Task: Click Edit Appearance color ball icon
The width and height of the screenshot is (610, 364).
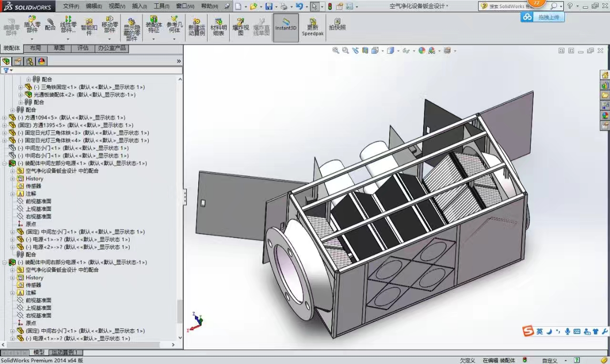Action: click(422, 50)
